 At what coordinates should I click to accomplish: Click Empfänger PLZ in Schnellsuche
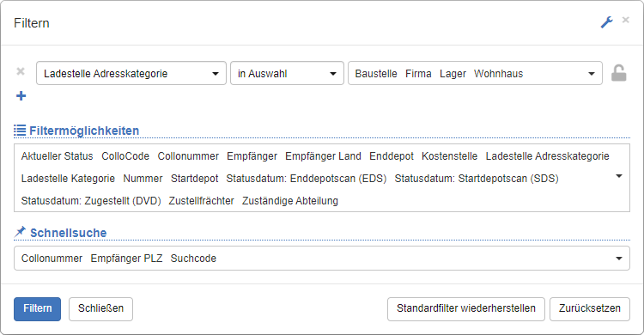tap(126, 259)
